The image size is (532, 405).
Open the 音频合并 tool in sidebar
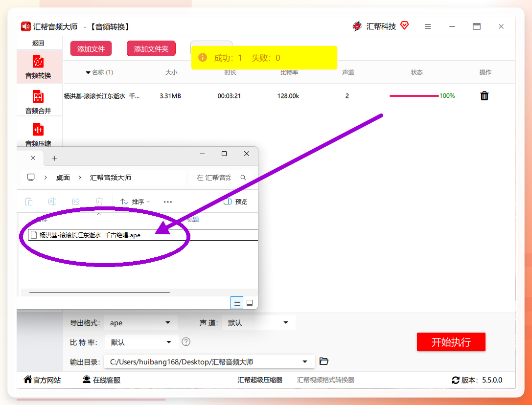click(x=38, y=102)
